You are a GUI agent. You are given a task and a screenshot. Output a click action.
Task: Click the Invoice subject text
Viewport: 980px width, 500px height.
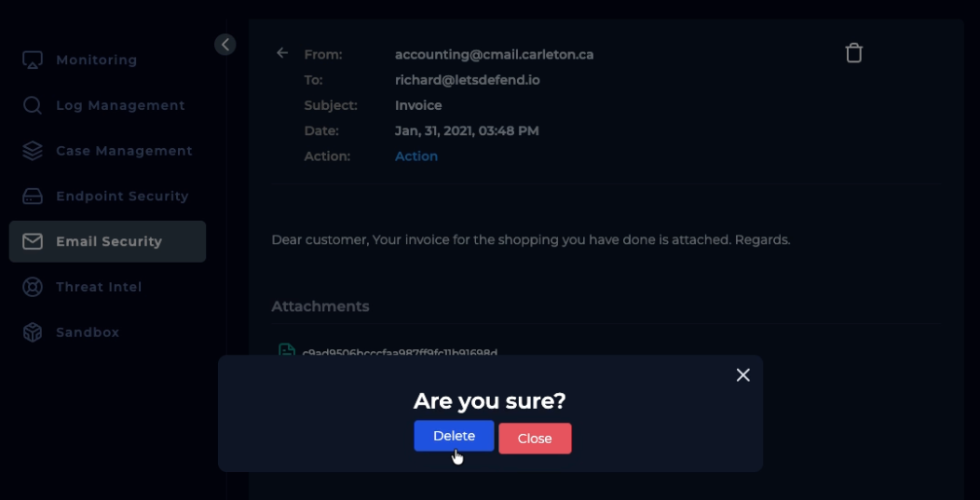tap(418, 105)
